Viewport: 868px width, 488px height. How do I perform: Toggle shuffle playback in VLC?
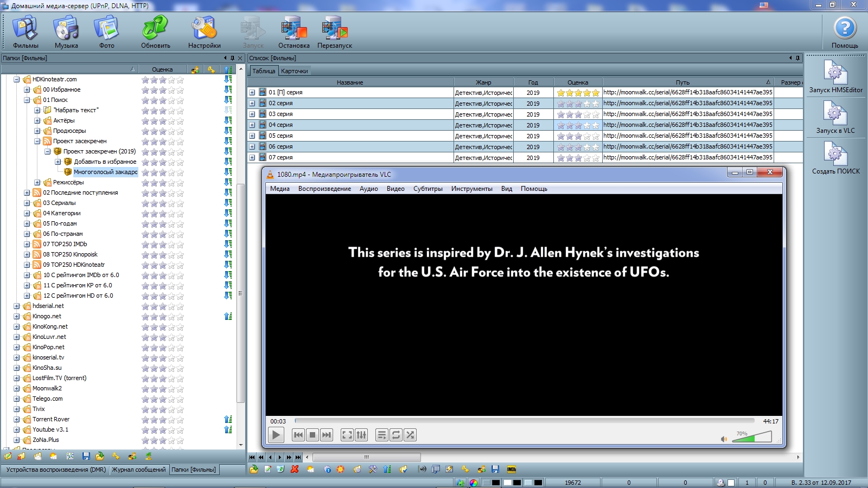click(x=410, y=435)
